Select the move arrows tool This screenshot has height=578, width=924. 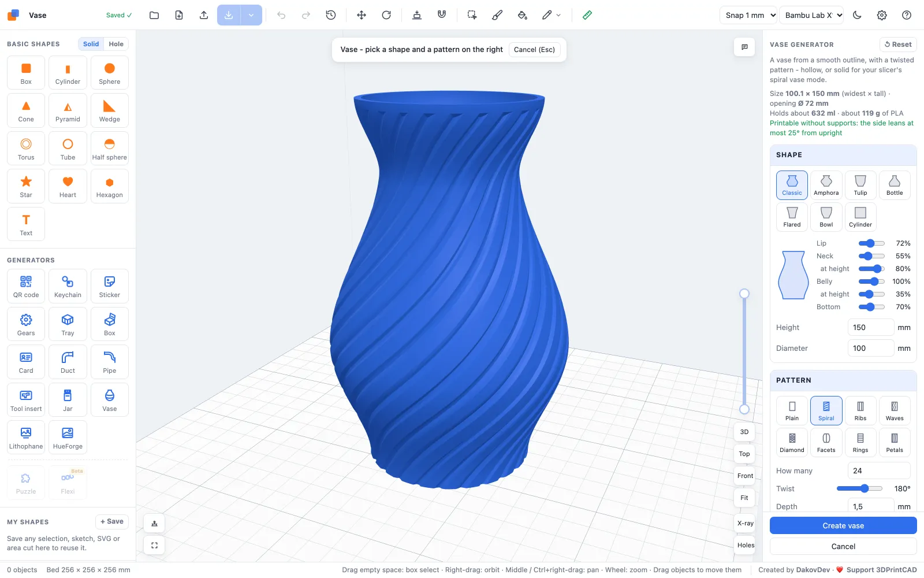tap(362, 15)
